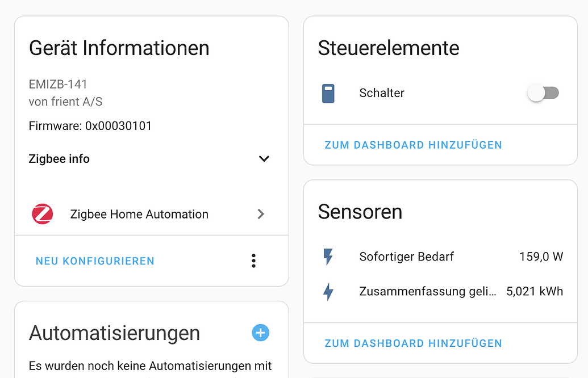Open the three-dot overflow menu

click(253, 261)
